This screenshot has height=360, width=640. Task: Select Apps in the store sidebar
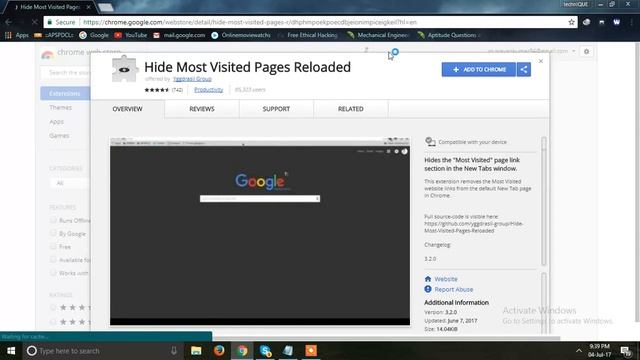(x=56, y=122)
